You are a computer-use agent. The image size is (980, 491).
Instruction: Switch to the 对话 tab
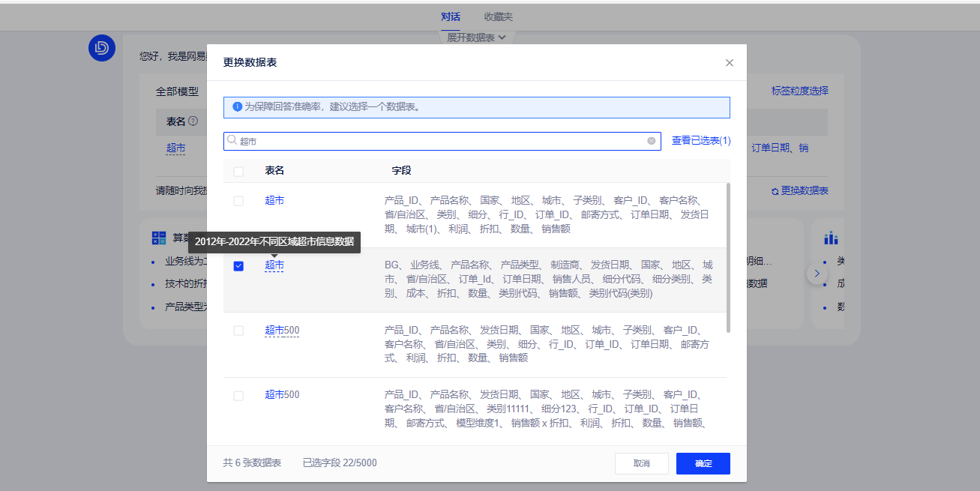451,16
